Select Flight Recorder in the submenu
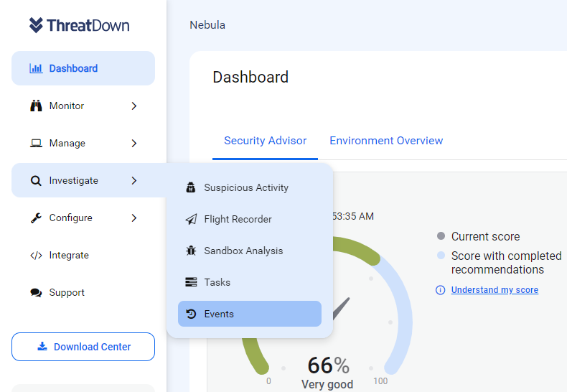 250,219
